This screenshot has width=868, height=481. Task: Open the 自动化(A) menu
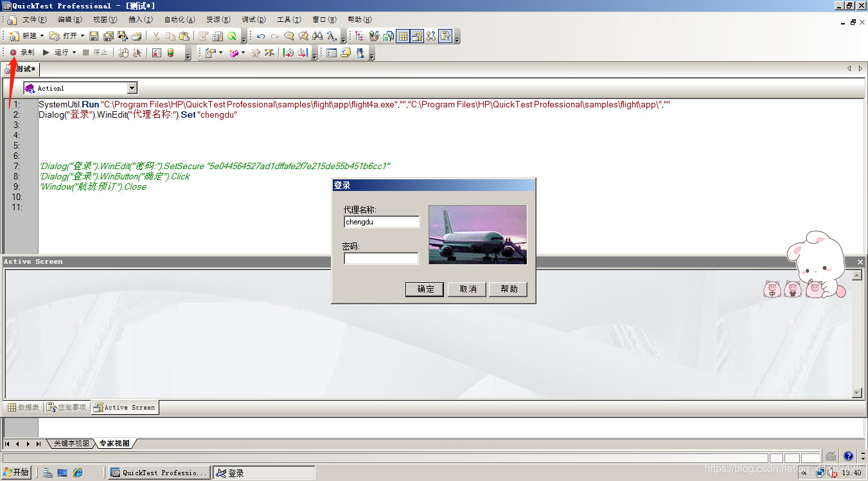tap(179, 20)
